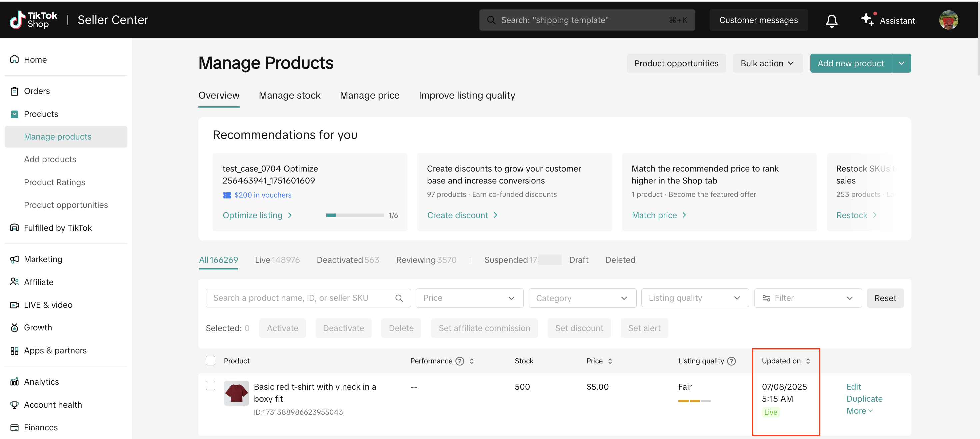The height and width of the screenshot is (439, 980).
Task: Select the Deactivated products tab
Action: [348, 259]
